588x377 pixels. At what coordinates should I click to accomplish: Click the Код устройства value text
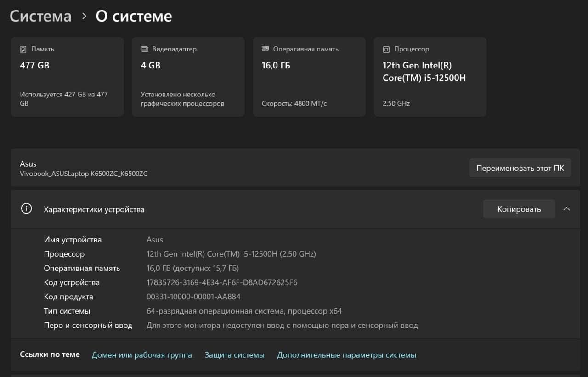[x=222, y=282]
